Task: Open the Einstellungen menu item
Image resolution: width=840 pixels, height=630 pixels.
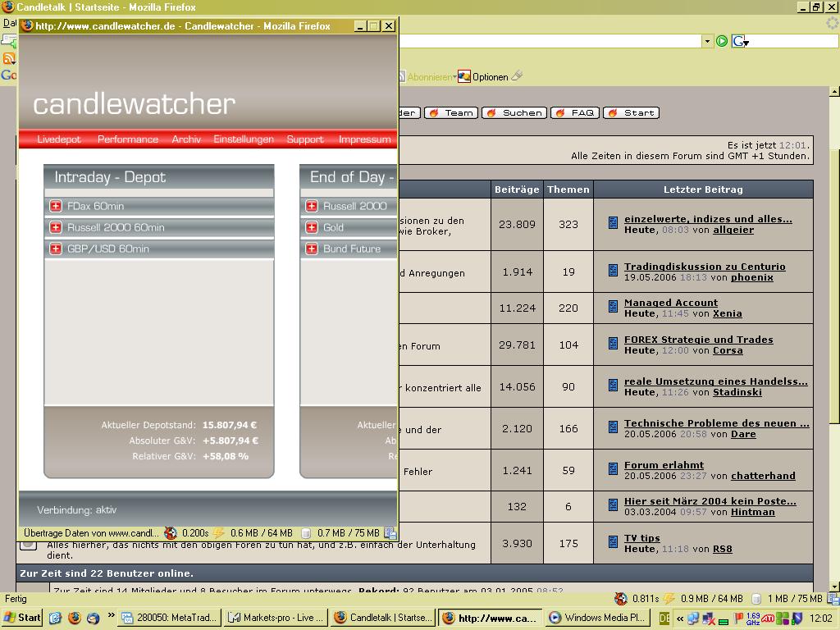Action: coord(244,139)
